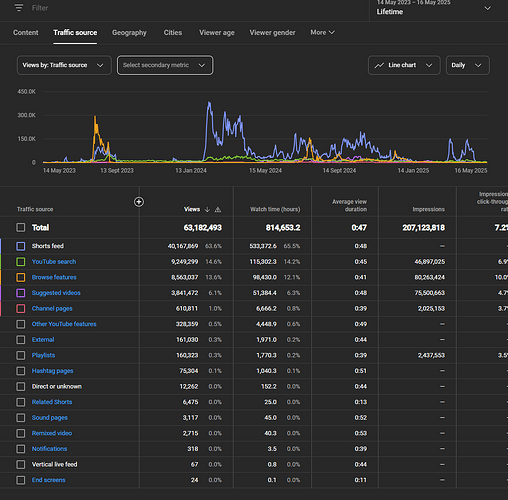Change the Daily interval dropdown
This screenshot has height=500, width=508.
(x=468, y=65)
